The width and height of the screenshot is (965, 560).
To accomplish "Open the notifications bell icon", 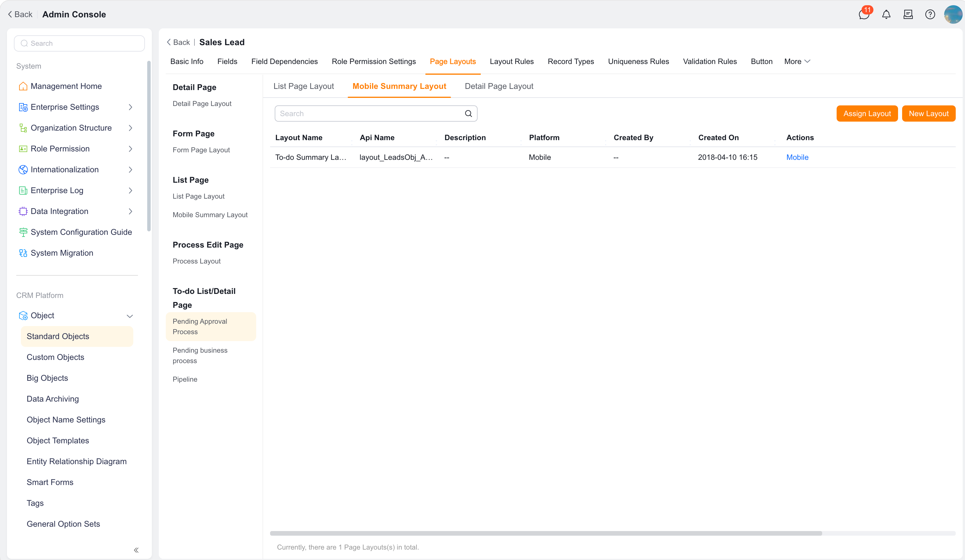I will tap(886, 14).
